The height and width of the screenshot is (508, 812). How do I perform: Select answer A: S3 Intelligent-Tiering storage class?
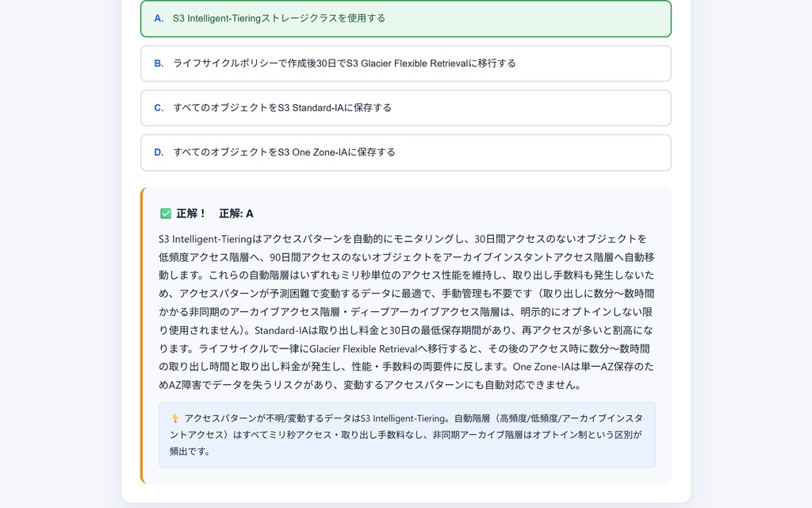click(x=405, y=19)
